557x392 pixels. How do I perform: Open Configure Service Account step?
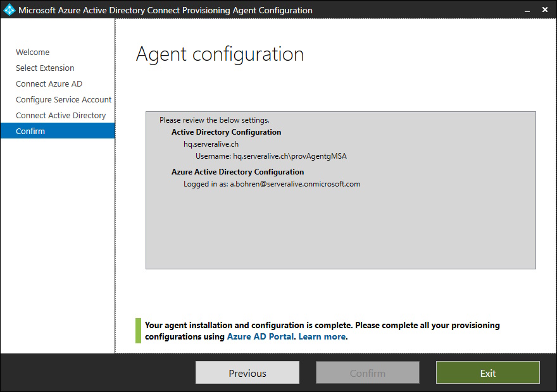click(63, 100)
